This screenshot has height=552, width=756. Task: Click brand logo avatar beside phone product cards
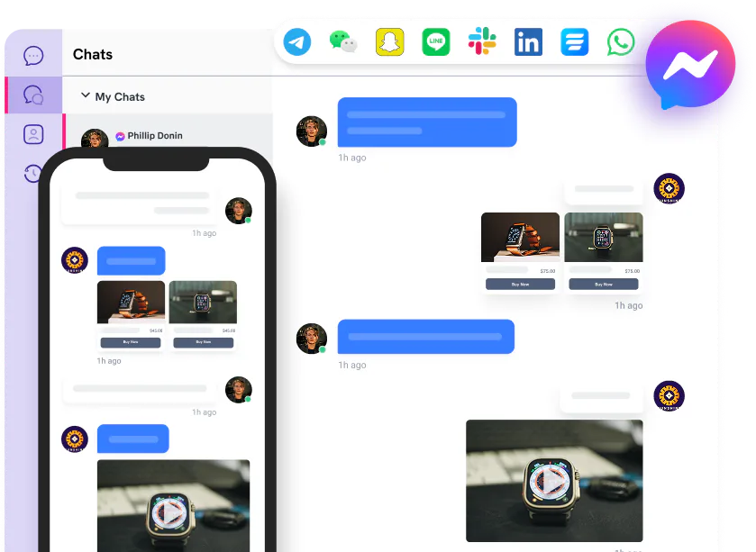(75, 260)
